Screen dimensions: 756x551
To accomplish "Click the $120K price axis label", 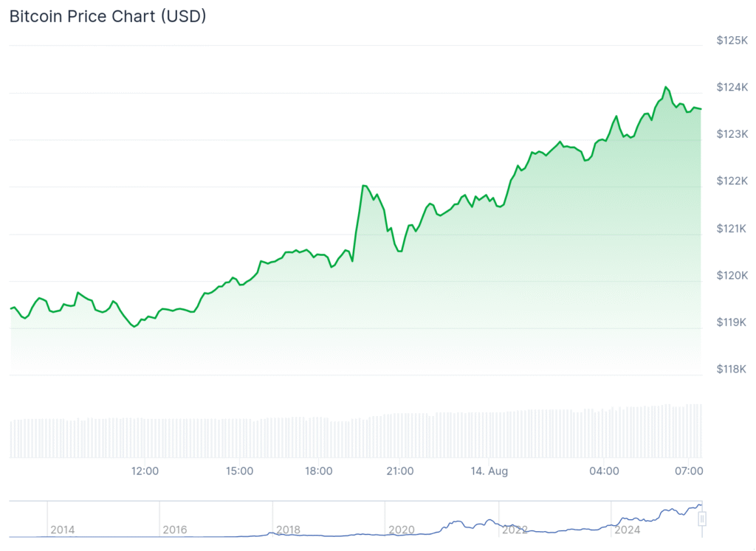I will (x=732, y=275).
